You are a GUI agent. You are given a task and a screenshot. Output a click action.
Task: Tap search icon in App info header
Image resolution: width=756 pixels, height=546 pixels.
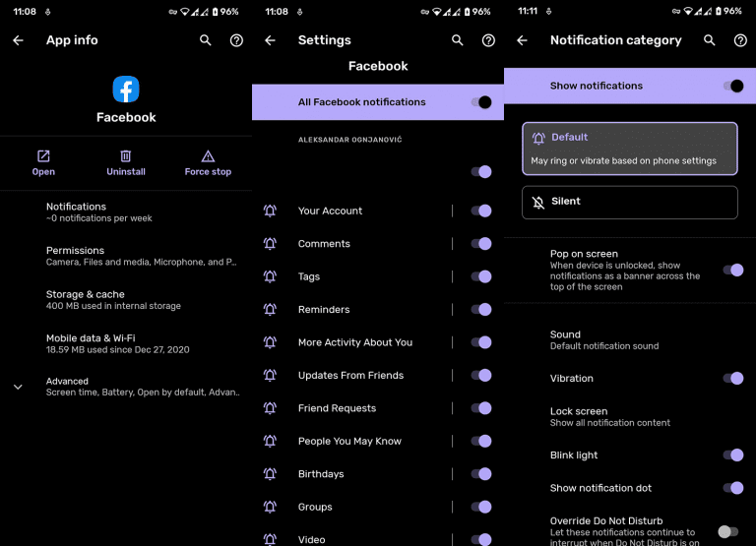click(x=206, y=40)
